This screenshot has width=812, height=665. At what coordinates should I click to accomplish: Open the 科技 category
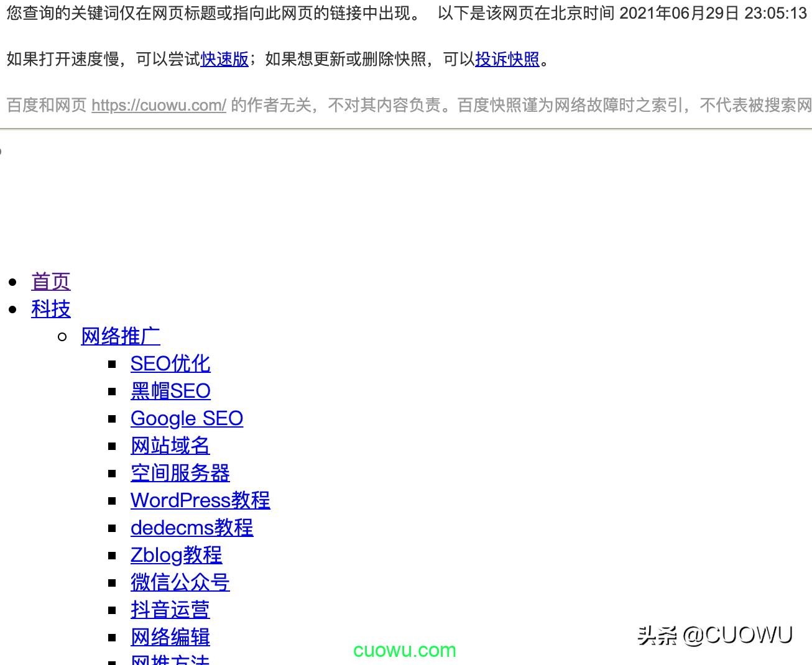(x=51, y=309)
